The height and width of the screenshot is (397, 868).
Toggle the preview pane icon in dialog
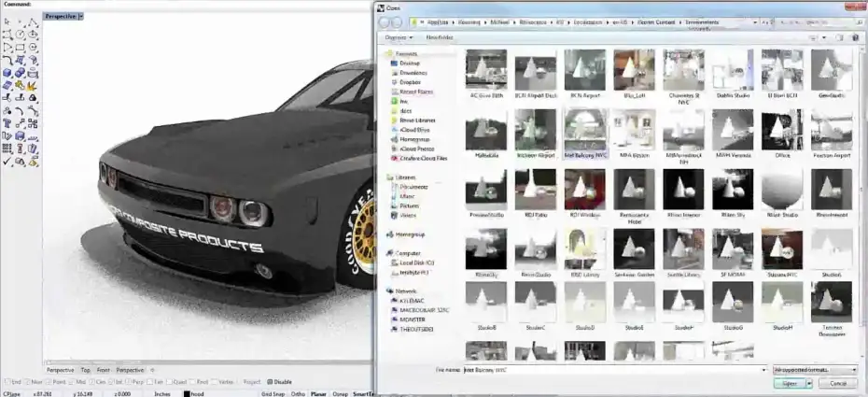pos(840,37)
